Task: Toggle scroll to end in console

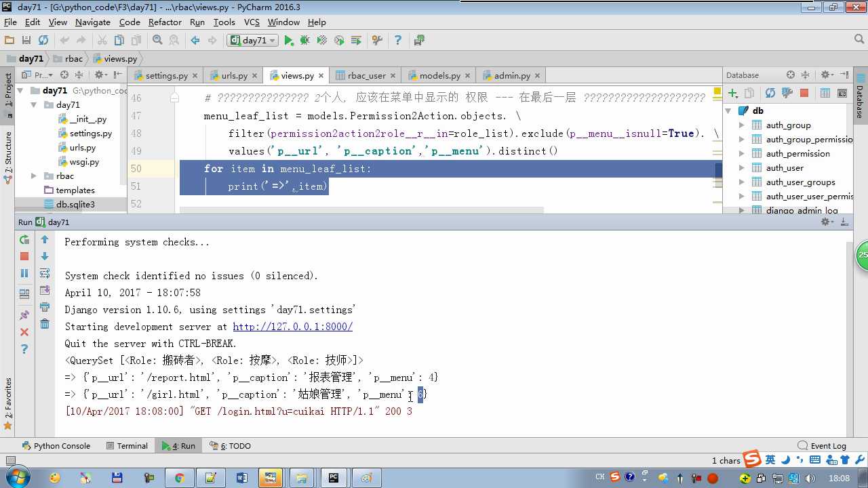Action: click(45, 290)
